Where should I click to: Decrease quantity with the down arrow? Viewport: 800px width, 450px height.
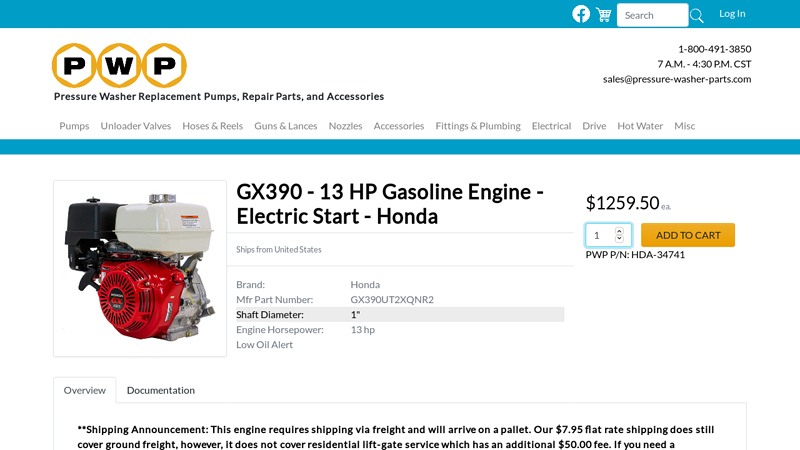(619, 239)
